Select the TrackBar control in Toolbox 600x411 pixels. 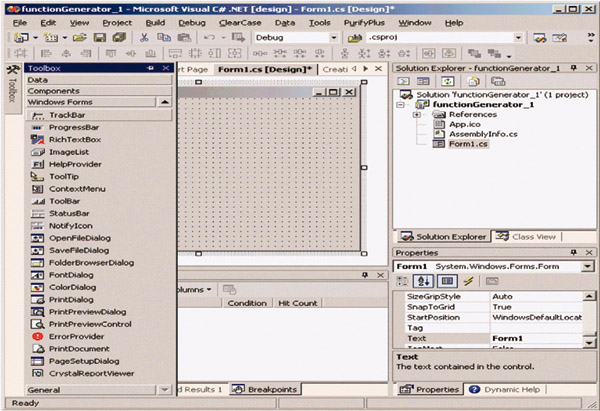[x=67, y=115]
